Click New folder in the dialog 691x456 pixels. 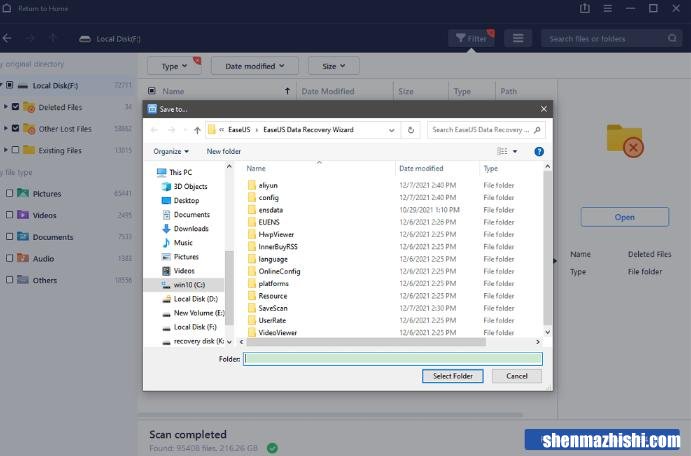(x=224, y=151)
